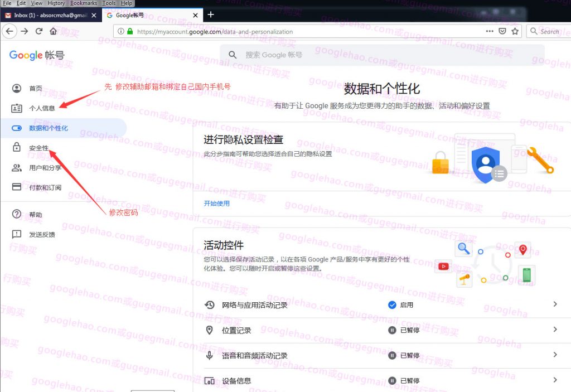Select 数据和个性化 in the sidebar
This screenshot has height=392, width=571.
pos(64,128)
